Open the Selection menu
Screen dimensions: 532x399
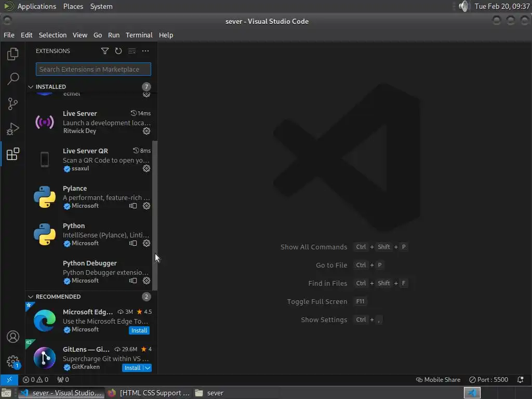52,35
